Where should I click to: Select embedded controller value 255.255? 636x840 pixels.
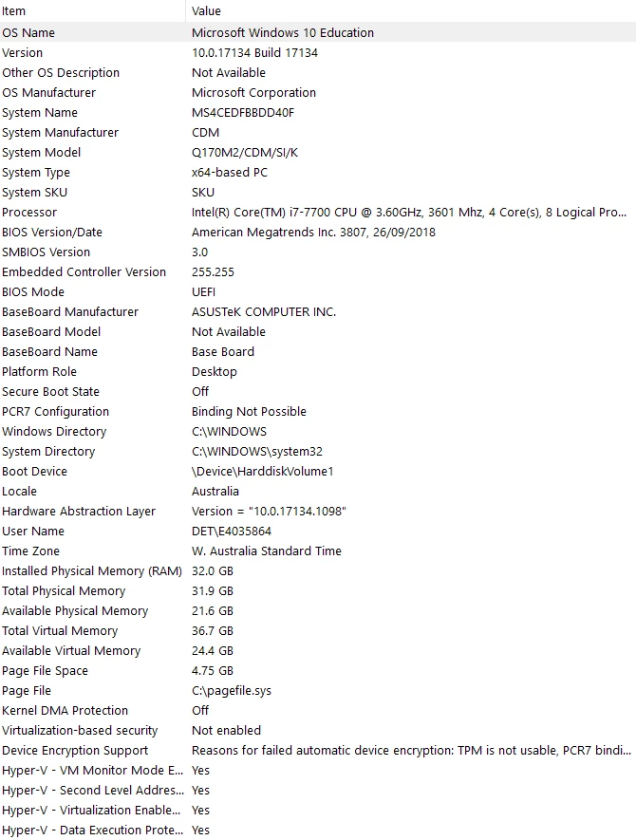pos(213,271)
